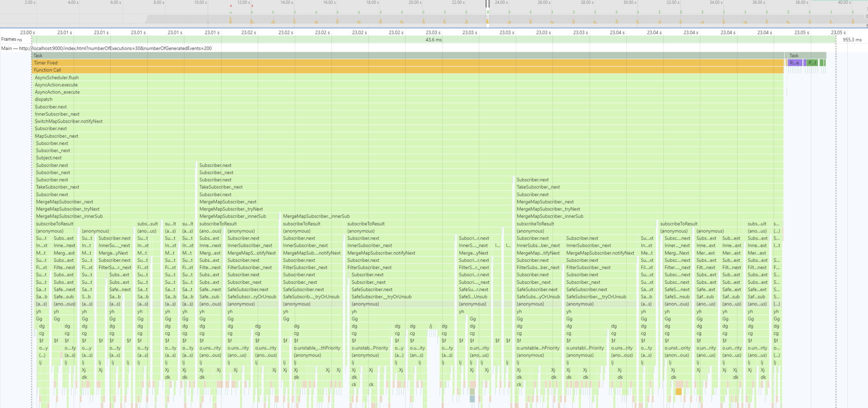The width and height of the screenshot is (868, 408).
Task: Collapse the Frames track header
Action: pyautogui.click(x=8, y=39)
